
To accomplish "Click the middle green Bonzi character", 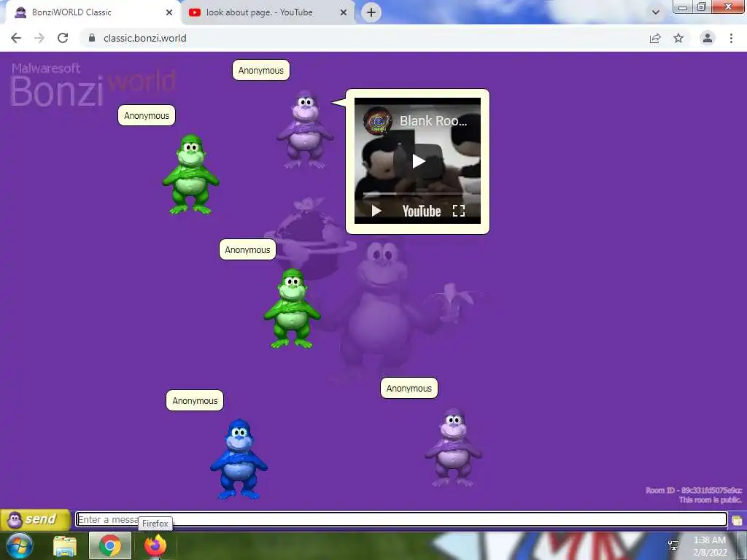I will 292,308.
